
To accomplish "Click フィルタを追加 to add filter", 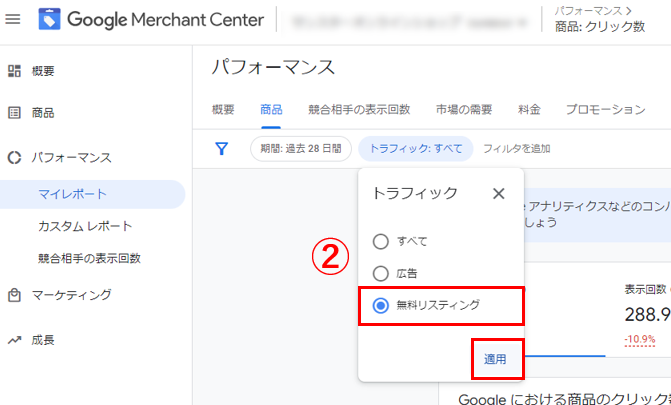I will pyautogui.click(x=517, y=149).
